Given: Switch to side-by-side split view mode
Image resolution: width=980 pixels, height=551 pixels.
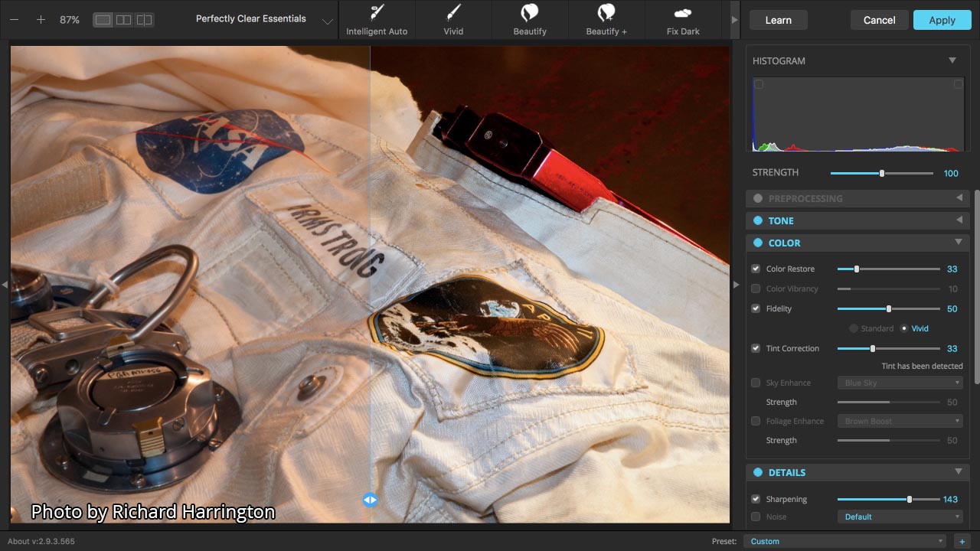Looking at the screenshot, I should (x=123, y=20).
